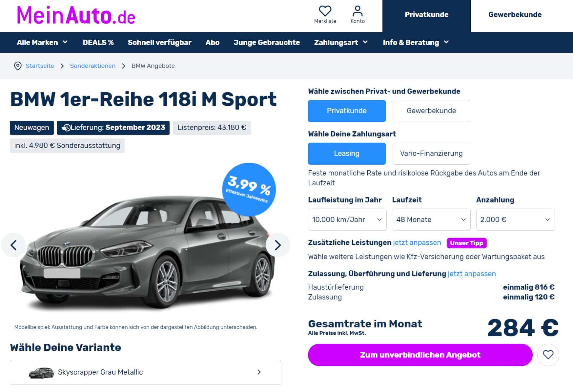This screenshot has width=573, height=392.
Task: Add offer to favorites with heart button
Action: point(548,355)
